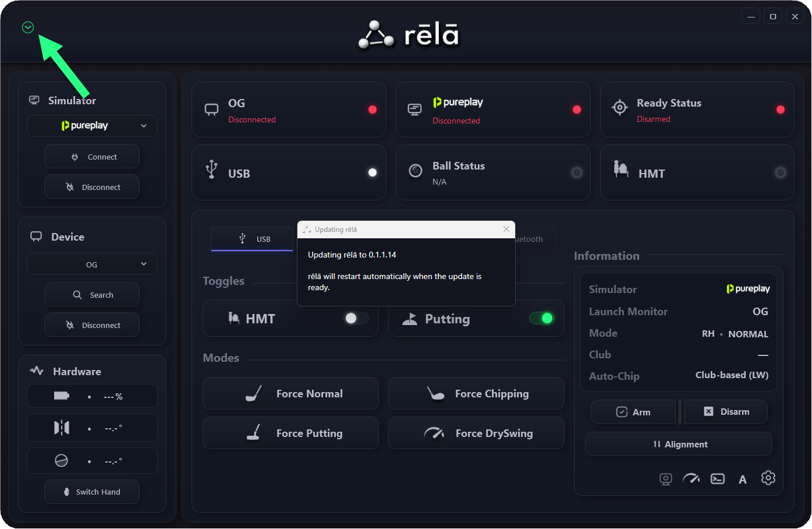
Task: Click the Putting flag icon in Toggles
Action: pyautogui.click(x=410, y=318)
